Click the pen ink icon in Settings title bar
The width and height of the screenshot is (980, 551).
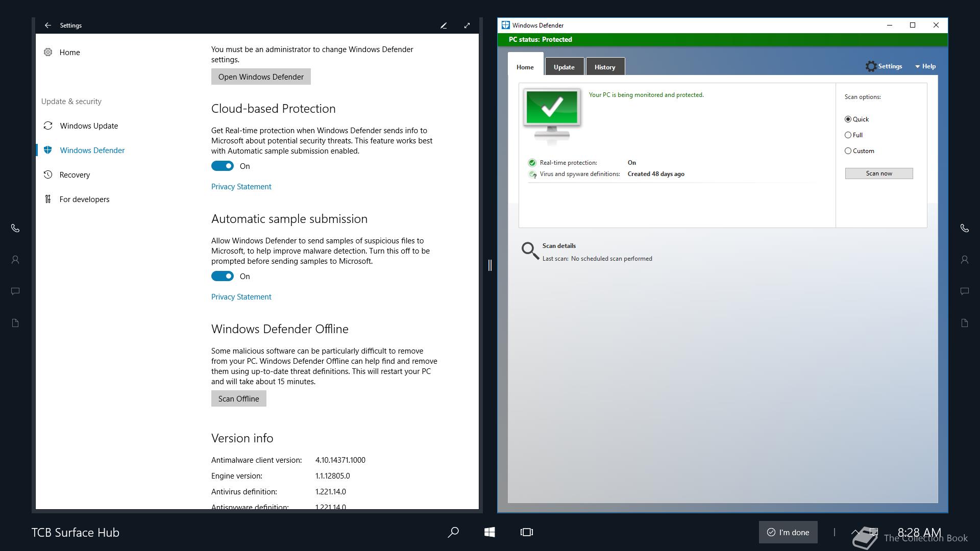[444, 25]
